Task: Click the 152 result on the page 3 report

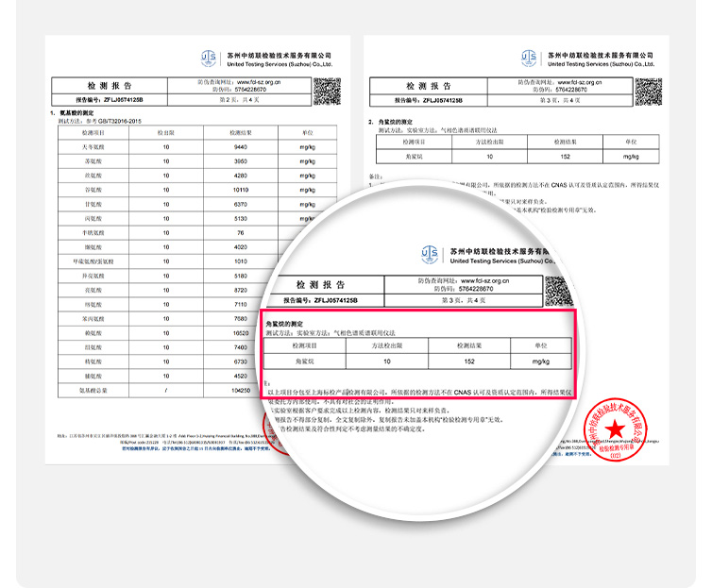Action: [566, 157]
